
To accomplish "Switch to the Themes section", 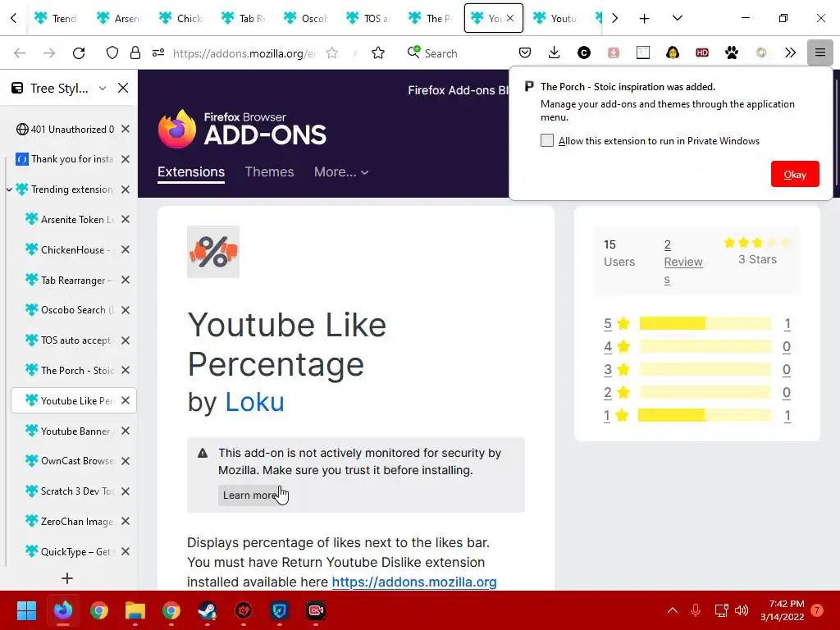I will [269, 172].
